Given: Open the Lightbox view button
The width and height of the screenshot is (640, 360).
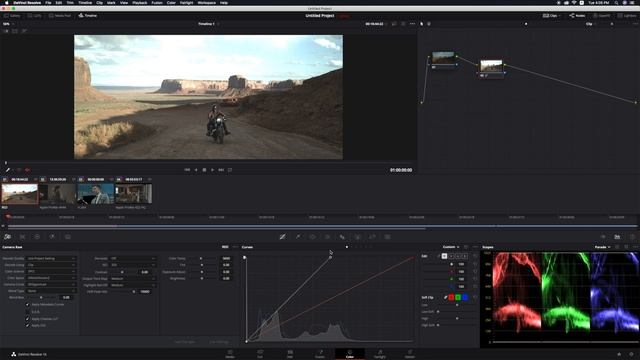Looking at the screenshot, I should pos(627,16).
